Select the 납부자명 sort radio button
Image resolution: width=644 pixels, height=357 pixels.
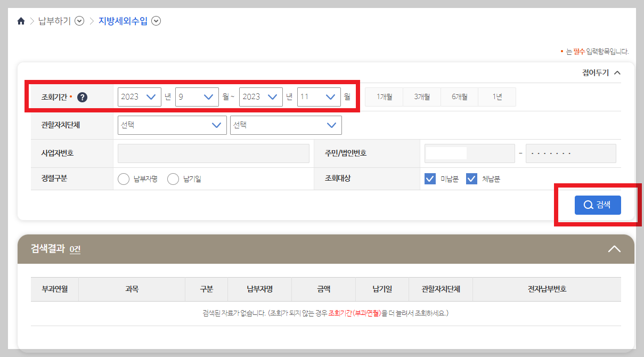click(123, 178)
